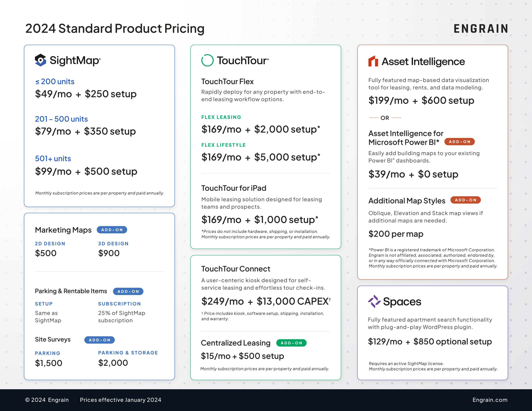
Task: Click the SightMap product name text
Action: point(75,60)
